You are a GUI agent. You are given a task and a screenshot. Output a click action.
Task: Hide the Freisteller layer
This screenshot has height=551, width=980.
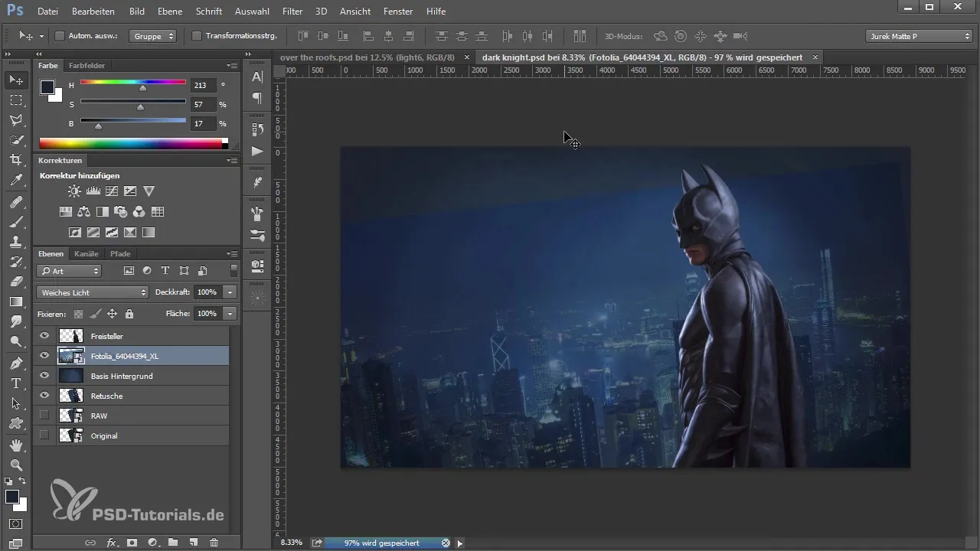[x=44, y=336]
